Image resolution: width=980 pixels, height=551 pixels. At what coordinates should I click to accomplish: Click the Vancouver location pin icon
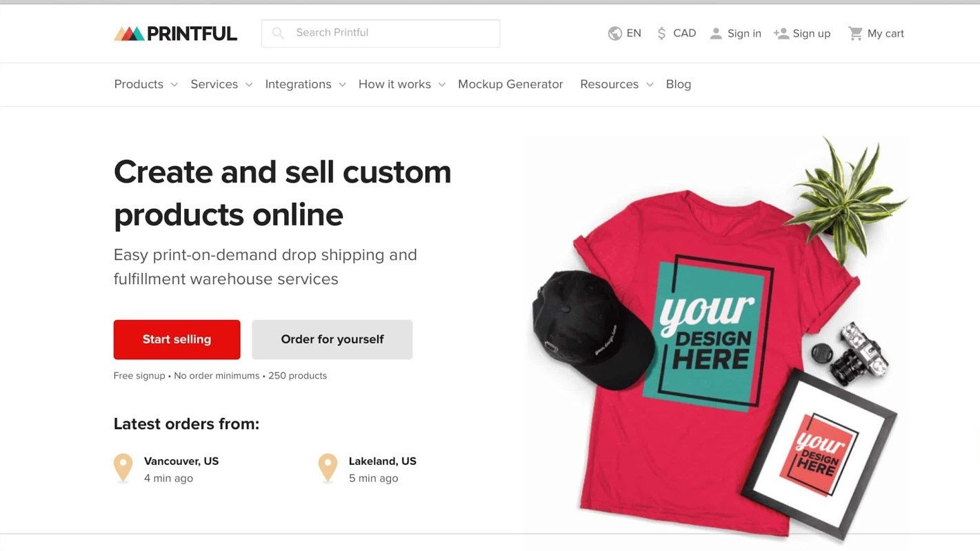click(123, 468)
